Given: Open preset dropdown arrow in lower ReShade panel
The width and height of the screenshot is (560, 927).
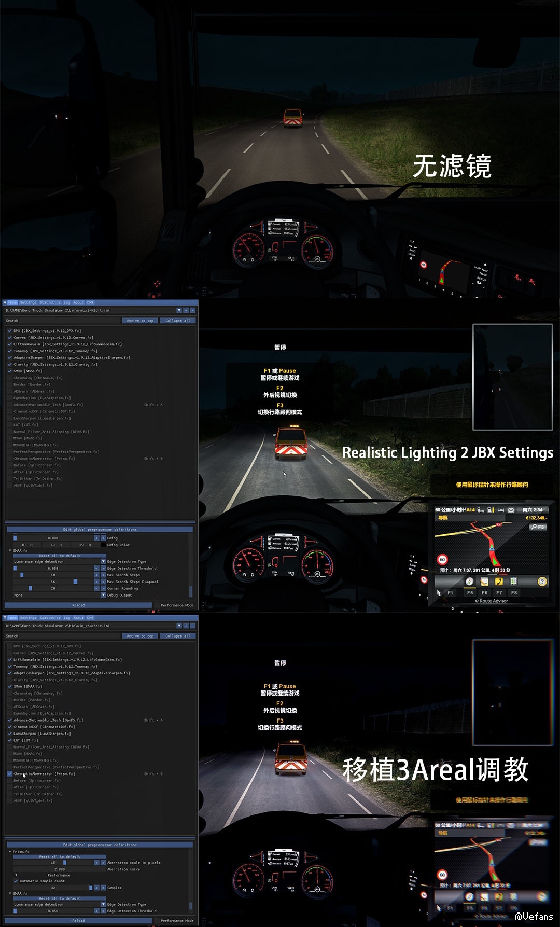Looking at the screenshot, I should click(x=179, y=626).
